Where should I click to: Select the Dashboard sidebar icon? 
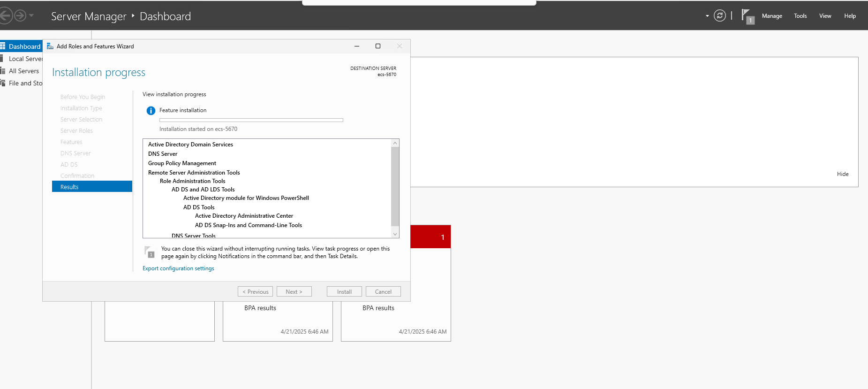coord(3,46)
